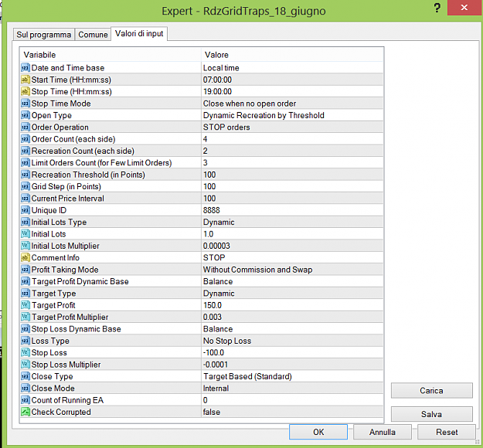Edit the Stop Loss value -100.0
Screen dimensions: 483x448
click(292, 352)
